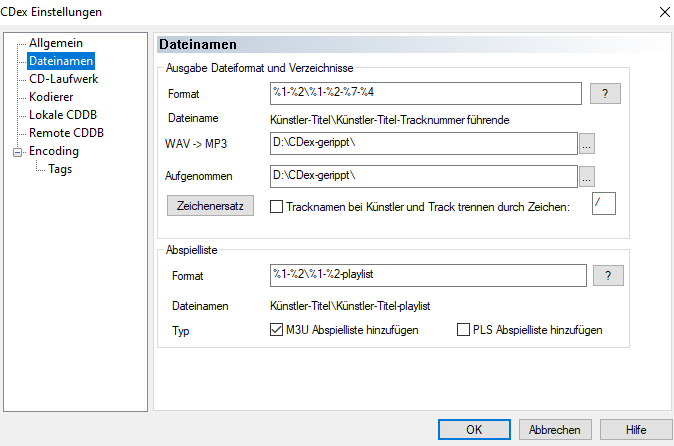Open Remote CDDB settings

point(66,133)
